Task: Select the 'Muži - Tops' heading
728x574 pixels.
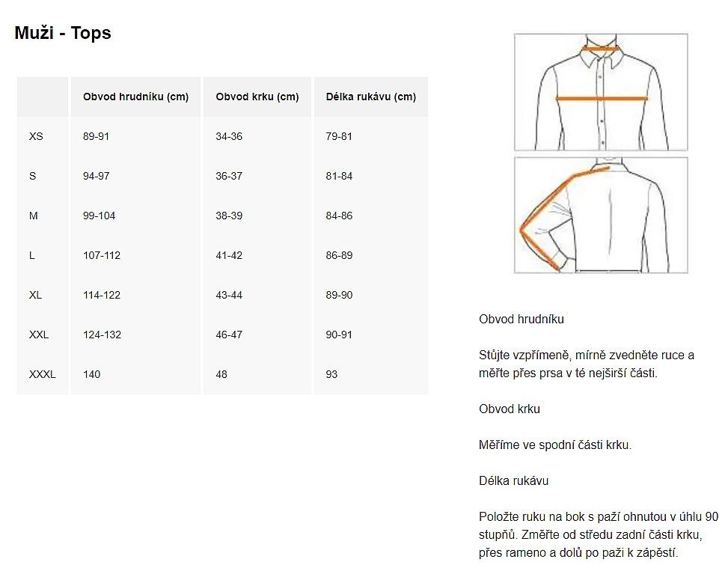Action: (x=63, y=33)
